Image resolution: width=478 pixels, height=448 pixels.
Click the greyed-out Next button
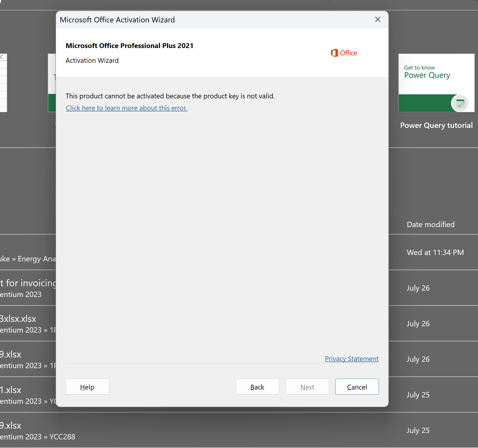pyautogui.click(x=307, y=387)
